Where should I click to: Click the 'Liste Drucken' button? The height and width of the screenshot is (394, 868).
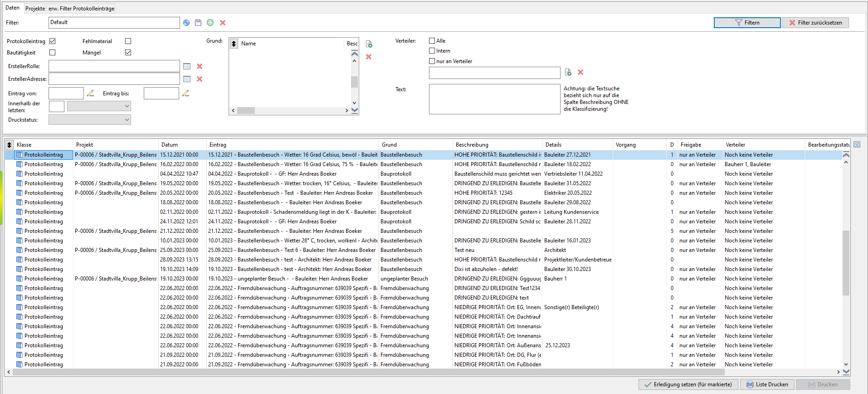[767, 384]
